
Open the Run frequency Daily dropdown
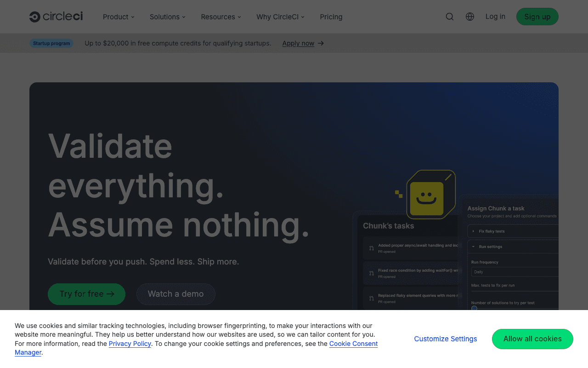pos(515,272)
